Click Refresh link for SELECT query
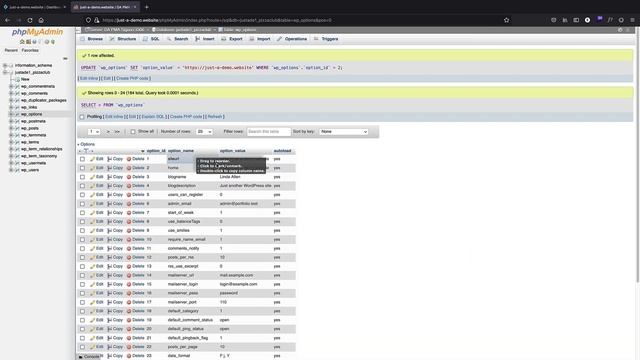Viewport: 640px width, 360px height. tap(215, 117)
